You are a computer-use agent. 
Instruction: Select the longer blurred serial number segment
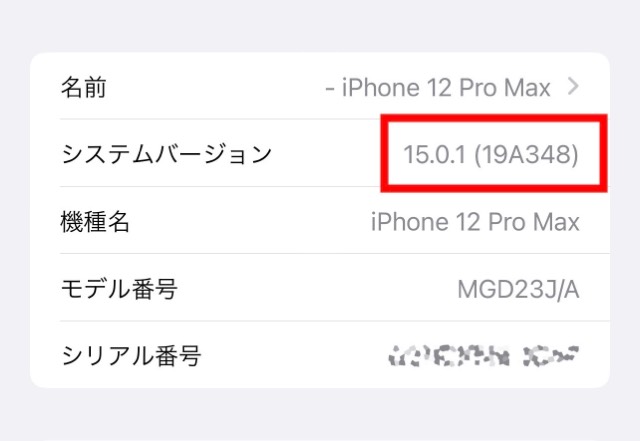click(x=449, y=356)
